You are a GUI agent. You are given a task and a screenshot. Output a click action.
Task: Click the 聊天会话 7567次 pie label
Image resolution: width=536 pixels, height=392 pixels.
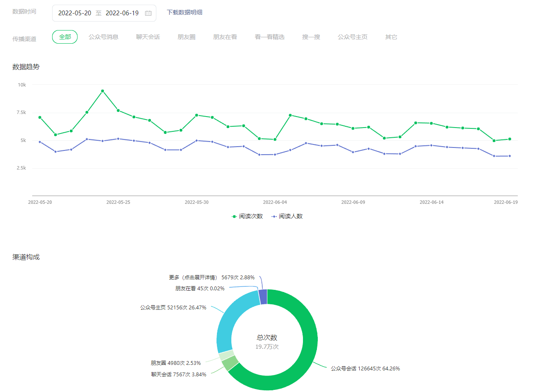(x=179, y=375)
